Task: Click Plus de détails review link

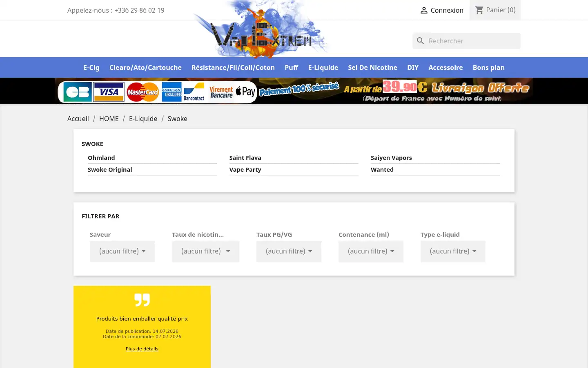Action: point(142,349)
